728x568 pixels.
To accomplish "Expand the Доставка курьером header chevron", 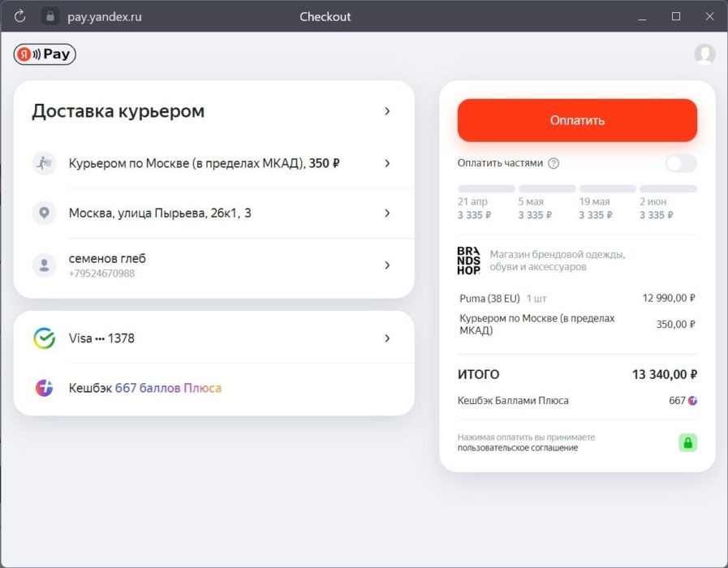I will pos(387,111).
